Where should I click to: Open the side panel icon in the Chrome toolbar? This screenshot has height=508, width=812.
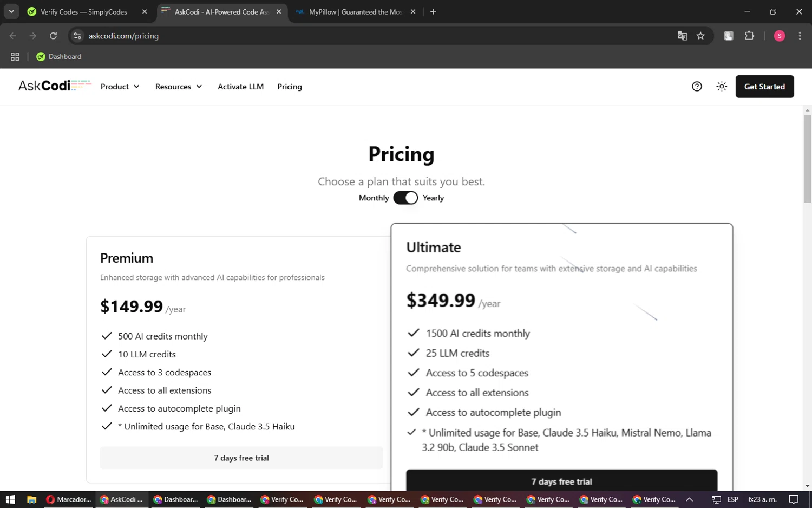729,36
